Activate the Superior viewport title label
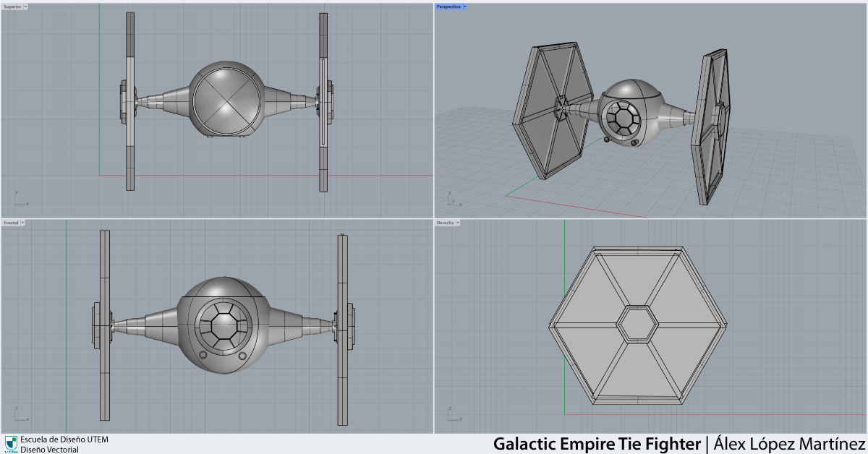This screenshot has width=868, height=454. click(12, 7)
